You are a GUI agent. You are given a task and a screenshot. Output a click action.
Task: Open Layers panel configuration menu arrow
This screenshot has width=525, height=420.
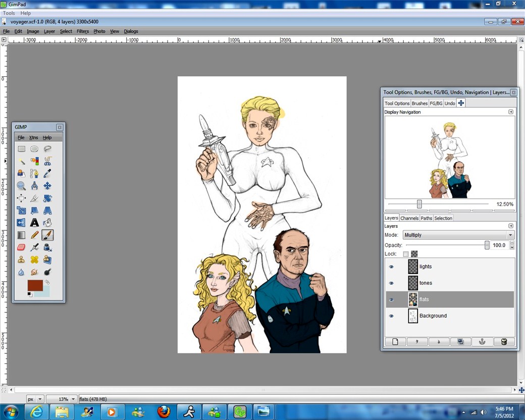[x=510, y=226]
